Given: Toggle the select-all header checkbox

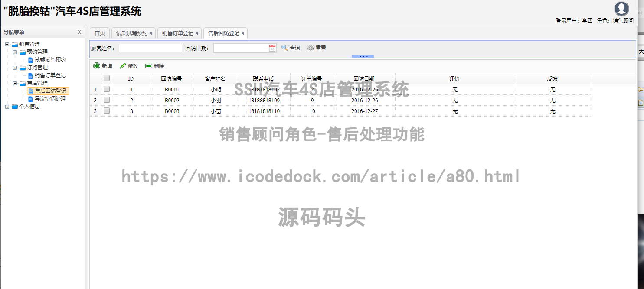Looking at the screenshot, I should [107, 78].
